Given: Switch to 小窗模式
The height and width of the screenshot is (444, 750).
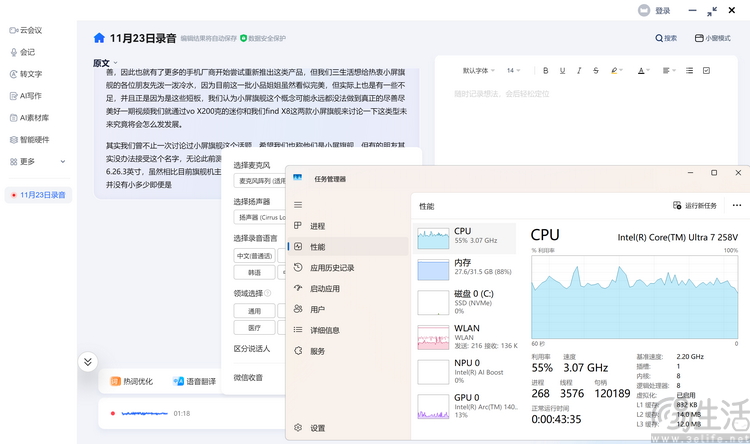Looking at the screenshot, I should point(713,38).
